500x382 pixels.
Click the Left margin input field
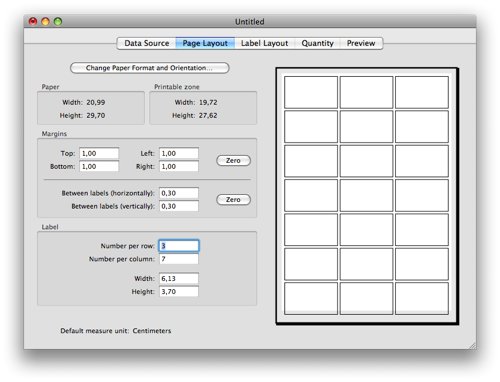click(x=179, y=153)
